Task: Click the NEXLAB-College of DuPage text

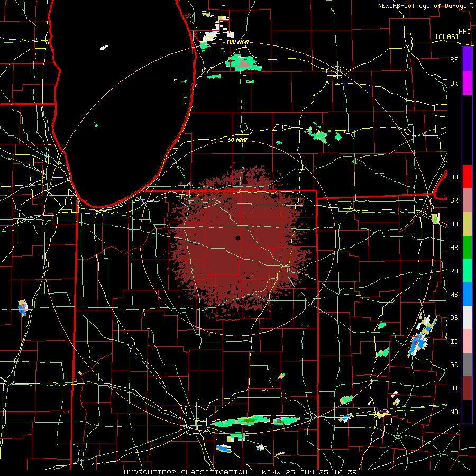Action: coord(422,6)
